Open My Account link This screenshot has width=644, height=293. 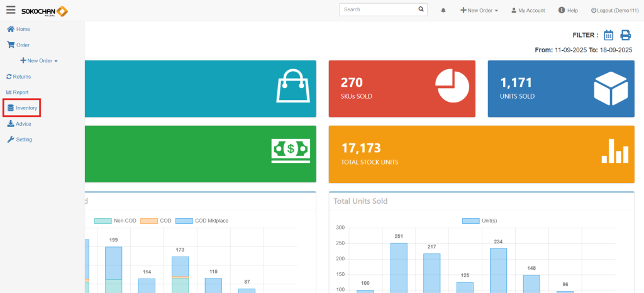click(x=528, y=11)
